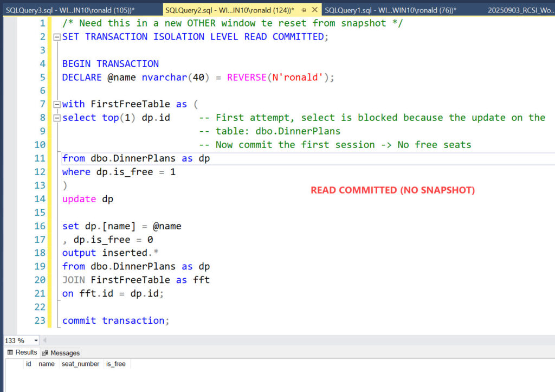The height and width of the screenshot is (392, 555).
Task: Click horizontal scrollbar left arrow
Action: click(x=44, y=340)
